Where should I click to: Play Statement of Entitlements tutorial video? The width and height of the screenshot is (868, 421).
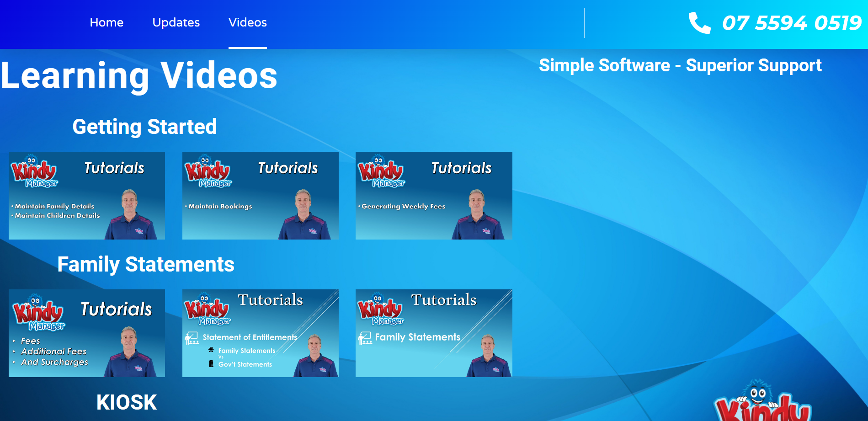[261, 333]
